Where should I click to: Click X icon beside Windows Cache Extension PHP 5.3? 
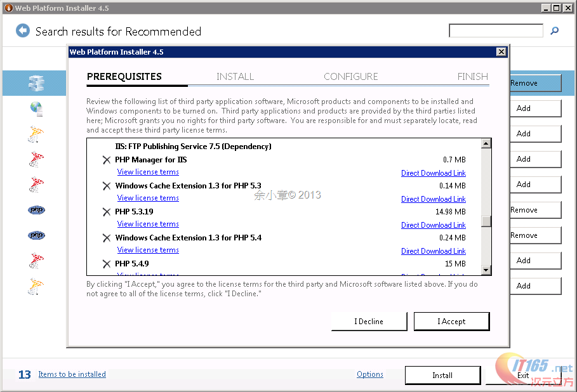point(107,186)
